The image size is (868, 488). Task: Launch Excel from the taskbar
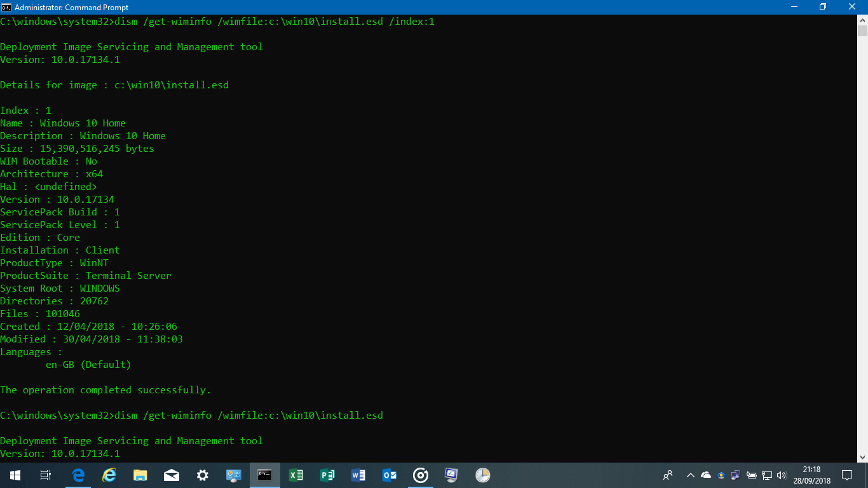click(x=296, y=475)
